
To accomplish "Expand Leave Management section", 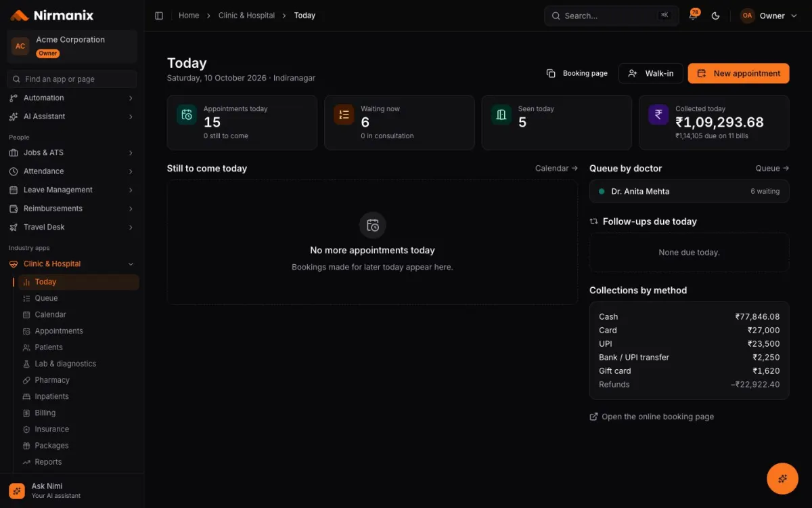I will pyautogui.click(x=72, y=190).
